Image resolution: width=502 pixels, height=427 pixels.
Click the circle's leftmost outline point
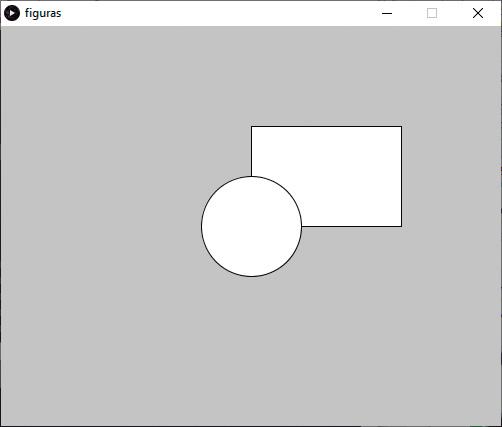[x=202, y=226]
